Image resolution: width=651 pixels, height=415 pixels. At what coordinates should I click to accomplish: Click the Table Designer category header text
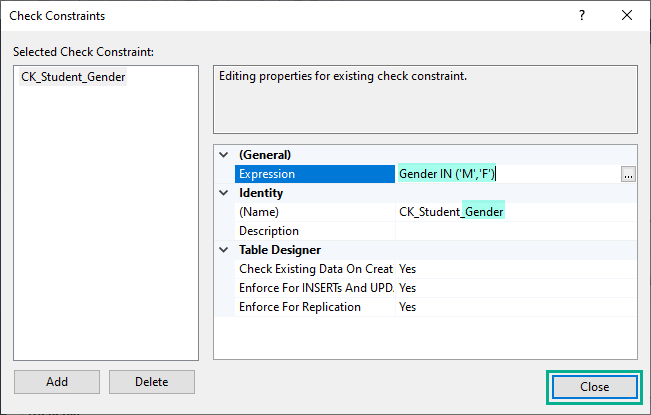[280, 250]
